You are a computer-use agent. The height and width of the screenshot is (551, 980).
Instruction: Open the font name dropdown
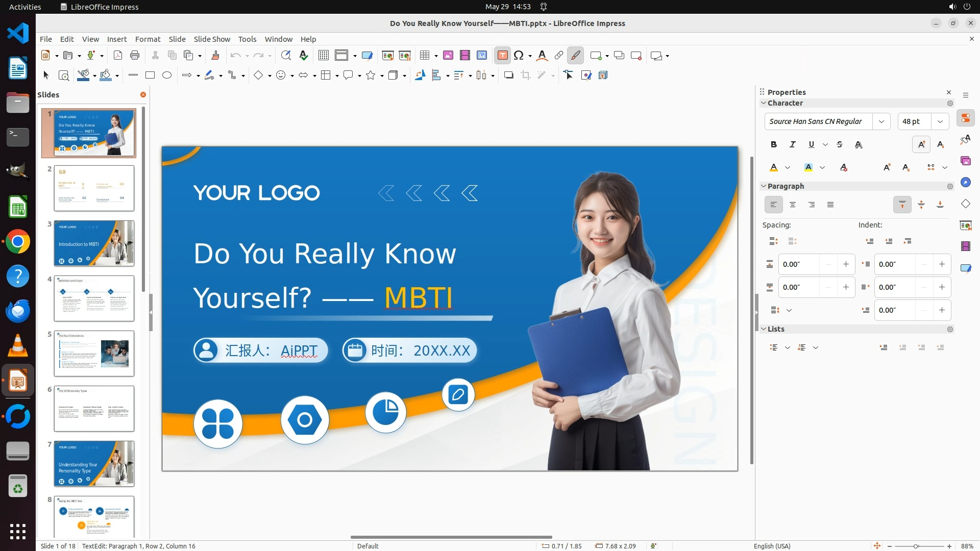pyautogui.click(x=881, y=121)
